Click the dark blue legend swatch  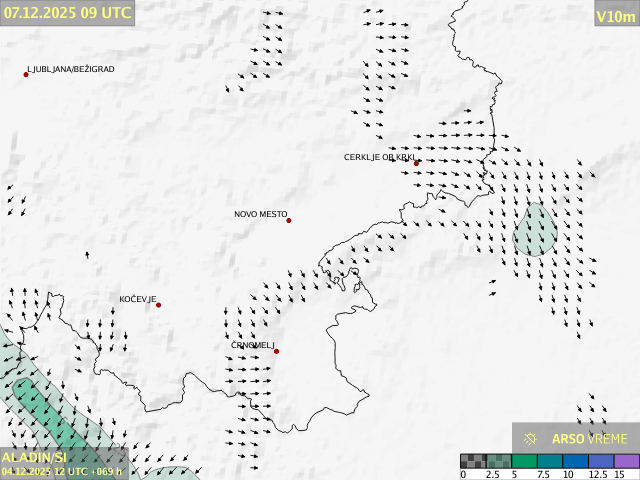point(575,461)
